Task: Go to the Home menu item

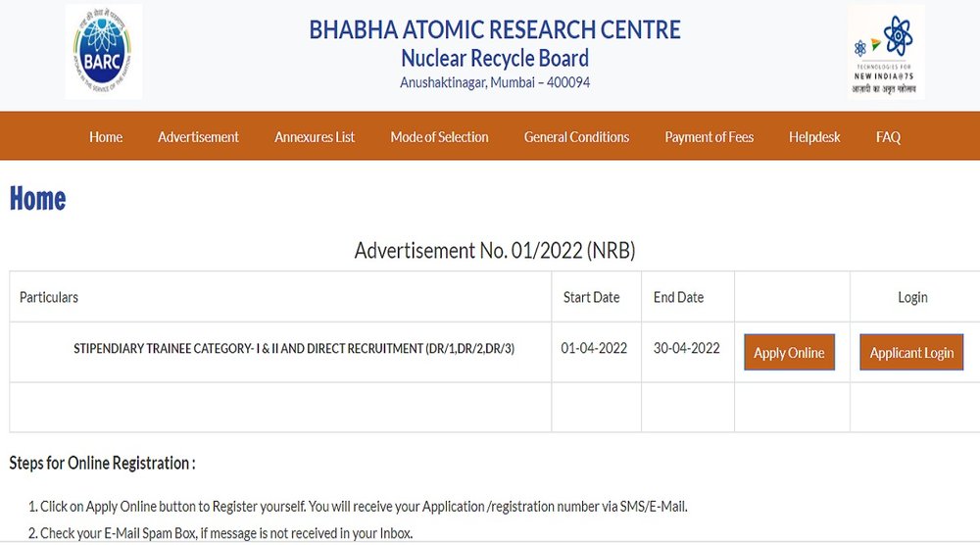Action: tap(106, 137)
